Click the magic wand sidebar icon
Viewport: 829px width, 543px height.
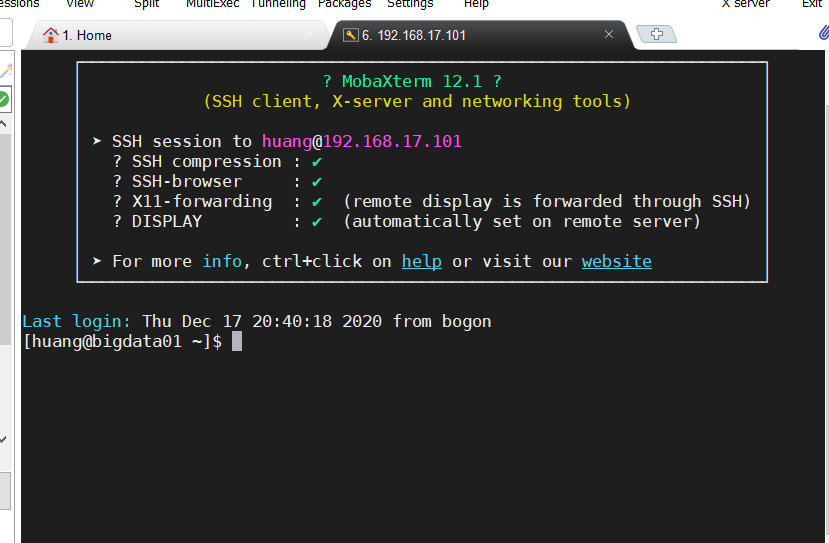pyautogui.click(x=6, y=70)
